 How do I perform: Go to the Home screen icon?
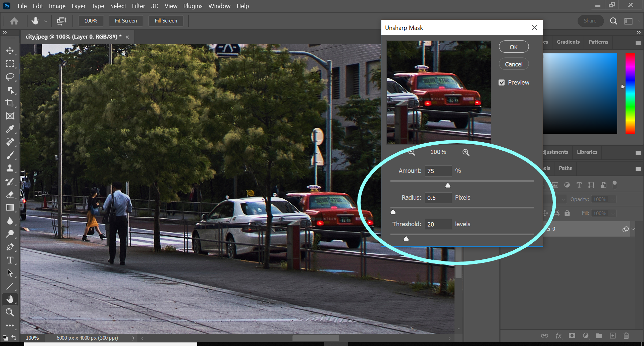[x=14, y=21]
